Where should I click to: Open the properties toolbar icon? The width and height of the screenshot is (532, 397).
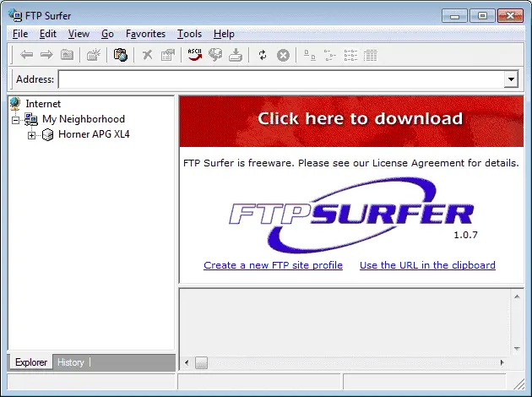pyautogui.click(x=167, y=55)
